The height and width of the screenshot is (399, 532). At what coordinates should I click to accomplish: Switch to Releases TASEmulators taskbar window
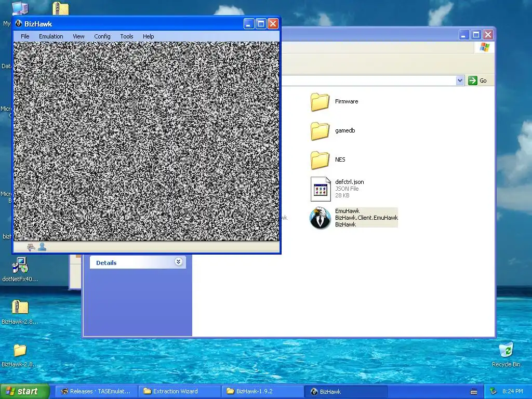pyautogui.click(x=96, y=391)
